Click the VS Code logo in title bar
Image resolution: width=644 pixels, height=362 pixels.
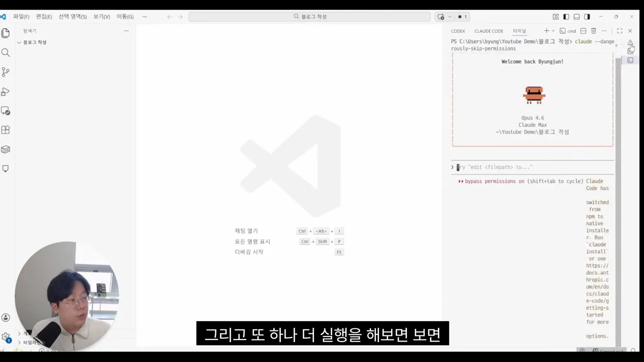(x=3, y=17)
